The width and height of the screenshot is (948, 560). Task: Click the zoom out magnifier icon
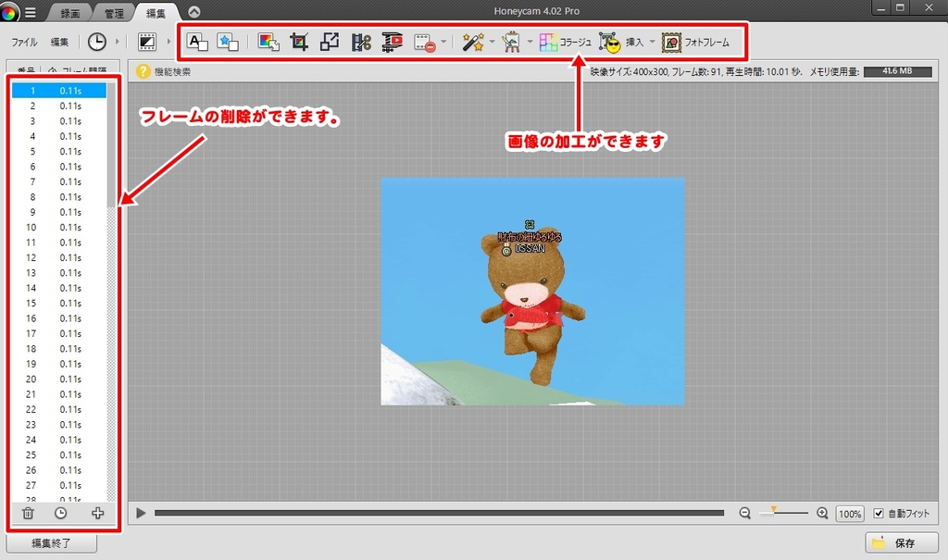(x=744, y=513)
